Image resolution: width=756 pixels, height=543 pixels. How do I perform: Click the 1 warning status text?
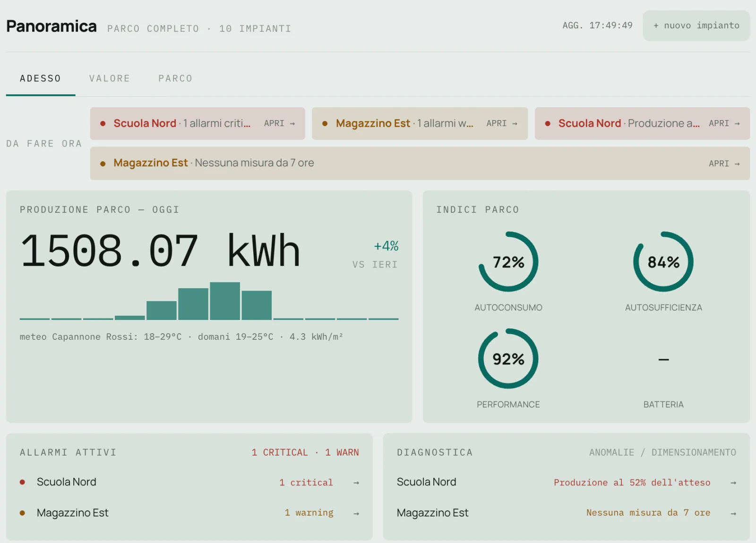[309, 513]
